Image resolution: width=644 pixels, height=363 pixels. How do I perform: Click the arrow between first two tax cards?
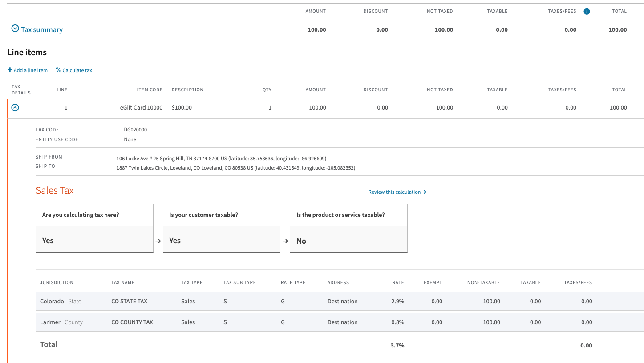[158, 241]
